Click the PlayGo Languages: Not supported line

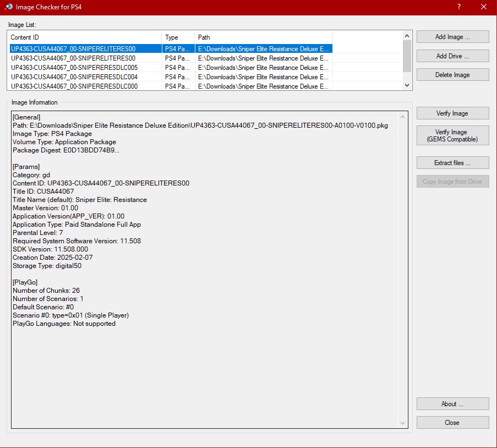point(64,324)
